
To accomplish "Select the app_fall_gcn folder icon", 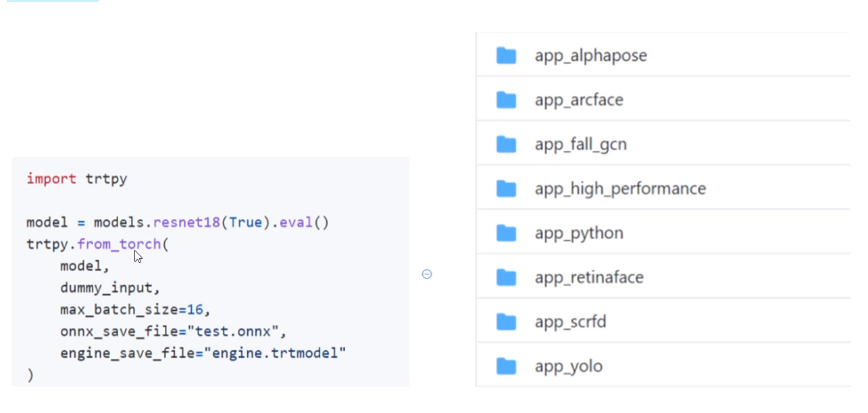I will (506, 145).
